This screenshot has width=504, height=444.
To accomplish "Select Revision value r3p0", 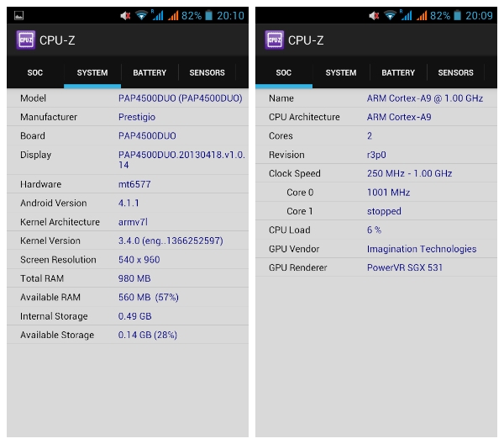I will click(376, 155).
